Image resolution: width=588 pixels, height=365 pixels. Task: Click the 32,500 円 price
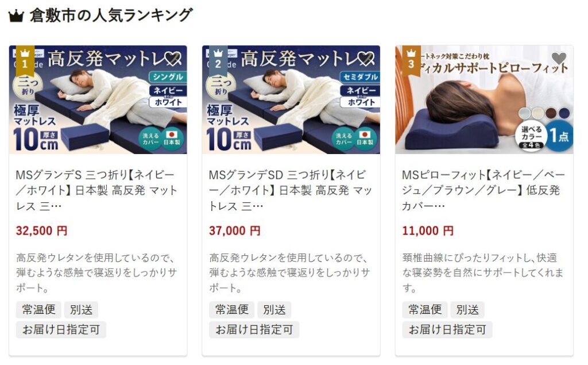[x=41, y=230]
